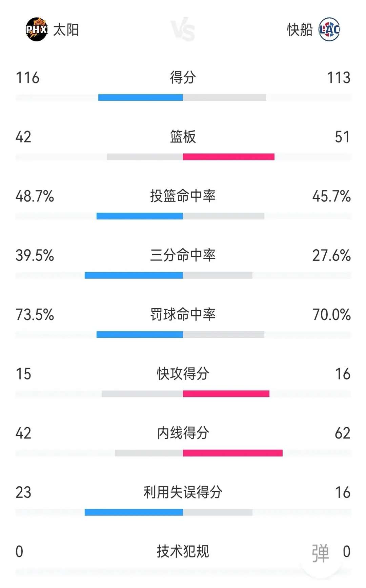Viewport: 366px width, 588px height.
Task: Click the pink 篮板 comparison bar
Action: click(x=229, y=157)
